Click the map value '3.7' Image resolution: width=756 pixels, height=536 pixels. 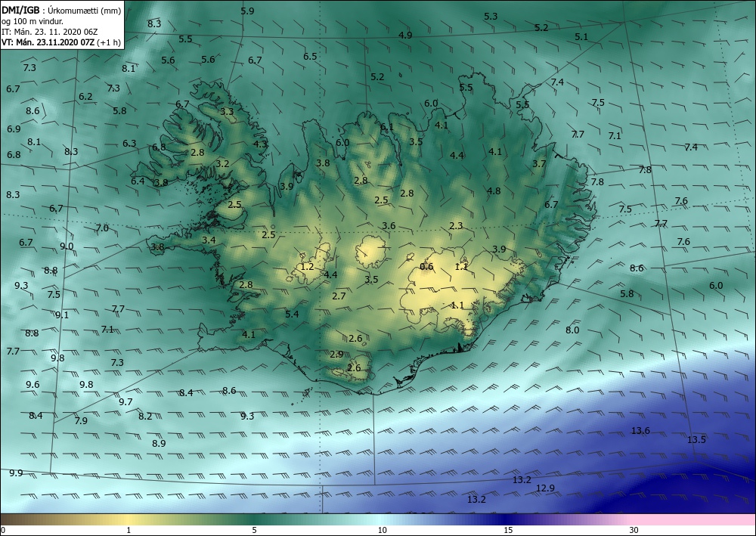tap(539, 164)
